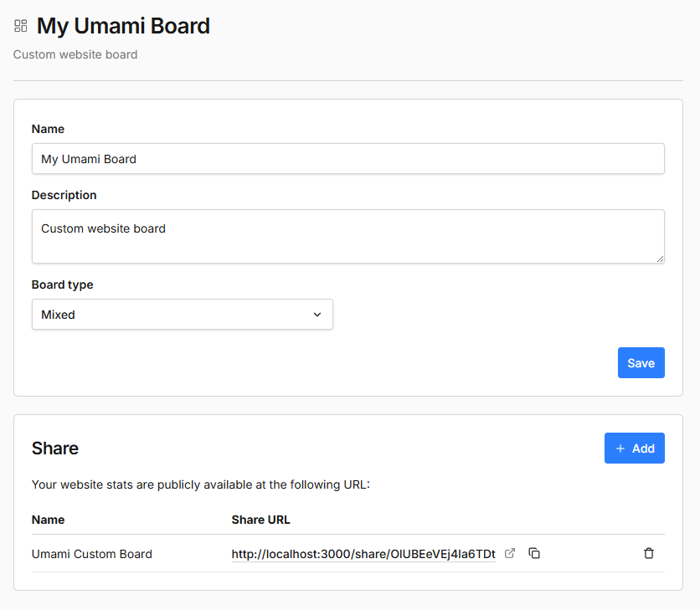
Task: Click the My Umami Board page title
Action: pyautogui.click(x=123, y=26)
